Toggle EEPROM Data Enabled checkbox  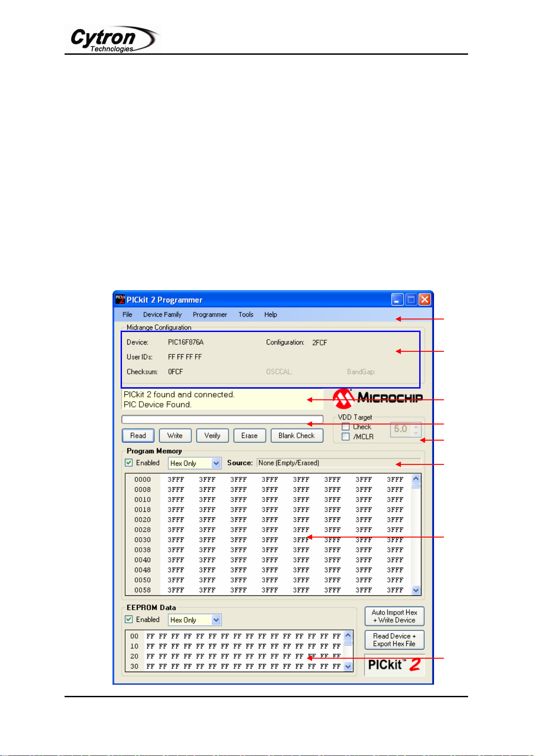pyautogui.click(x=129, y=619)
